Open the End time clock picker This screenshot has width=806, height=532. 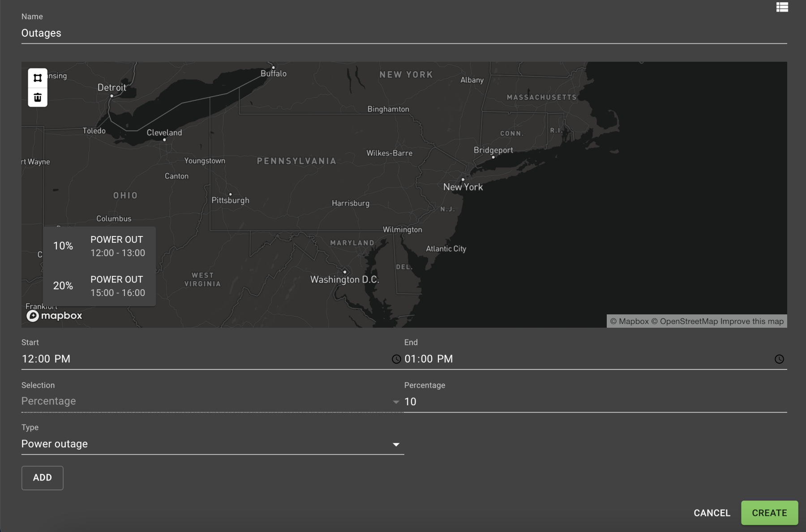pyautogui.click(x=779, y=359)
